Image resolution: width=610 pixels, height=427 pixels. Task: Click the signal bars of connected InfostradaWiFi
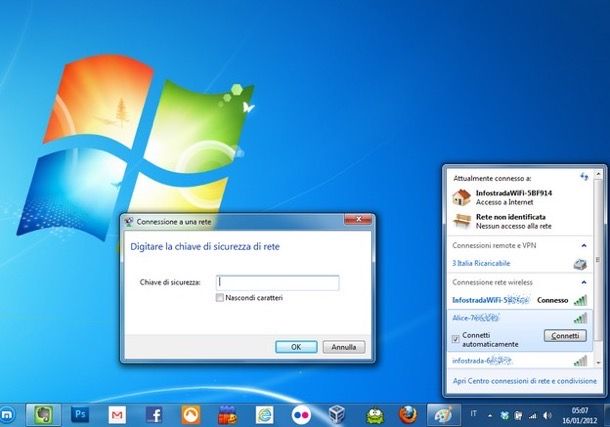[580, 300]
